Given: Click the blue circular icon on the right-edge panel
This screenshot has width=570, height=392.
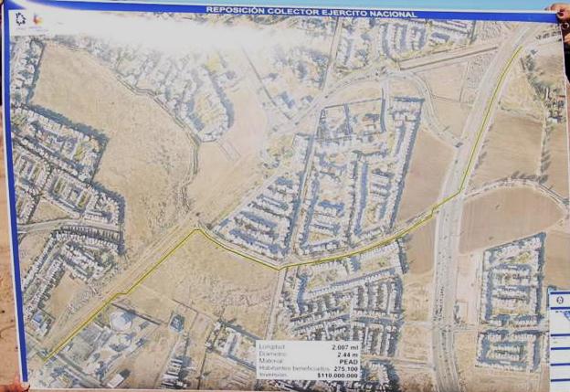Looking at the screenshot, I should pos(559,302).
